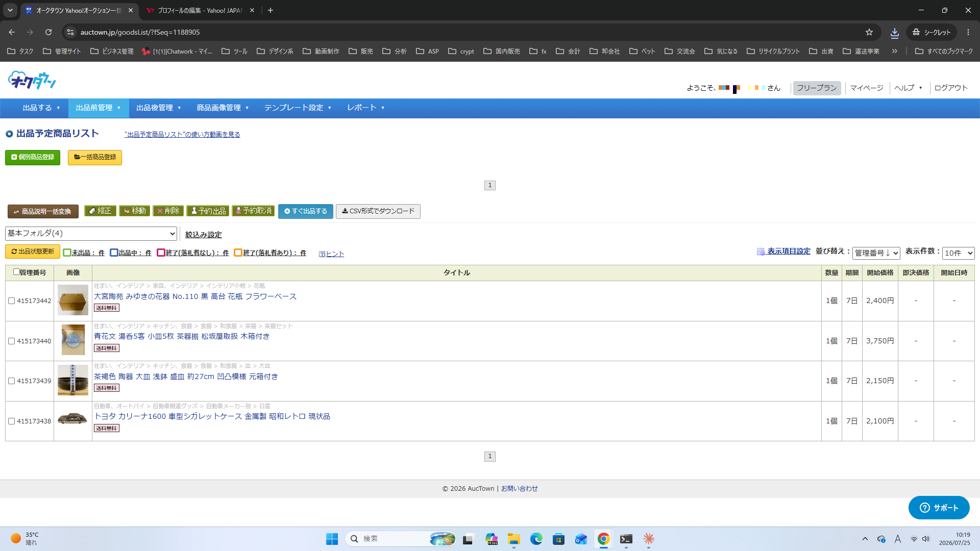Show hidden system tray icons
The width and height of the screenshot is (980, 551).
tap(865, 539)
